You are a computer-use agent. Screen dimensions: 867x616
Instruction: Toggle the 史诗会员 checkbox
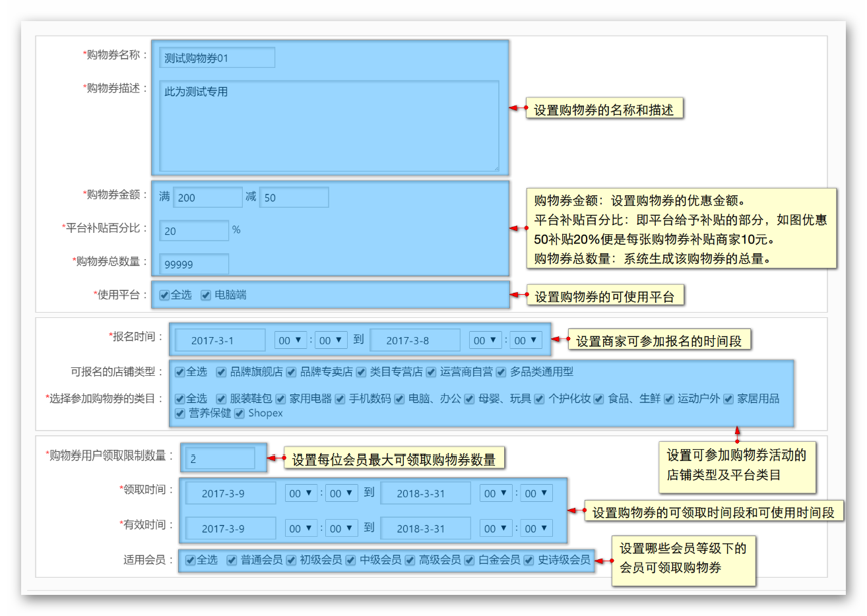click(529, 560)
